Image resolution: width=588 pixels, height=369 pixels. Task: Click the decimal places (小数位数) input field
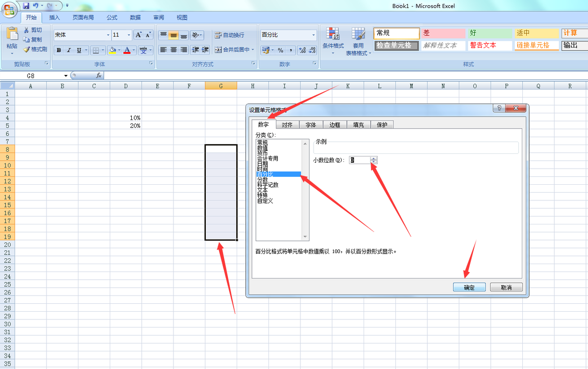pyautogui.click(x=360, y=160)
